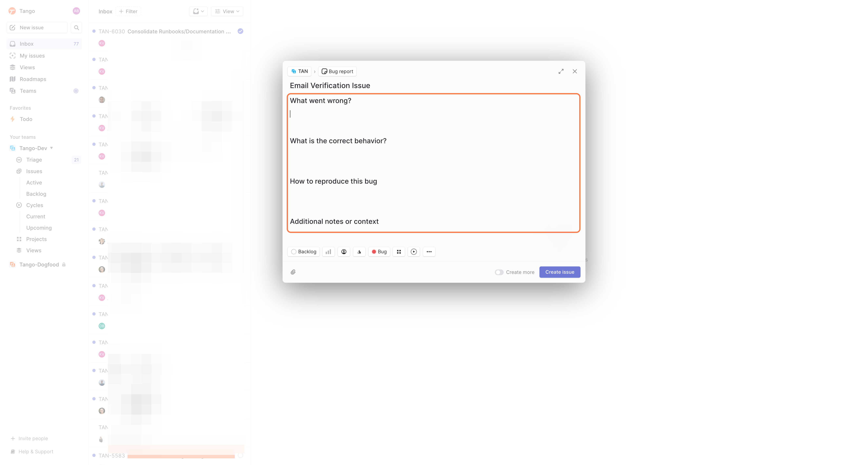Open the inbox notification settings dropdown

[x=198, y=12]
